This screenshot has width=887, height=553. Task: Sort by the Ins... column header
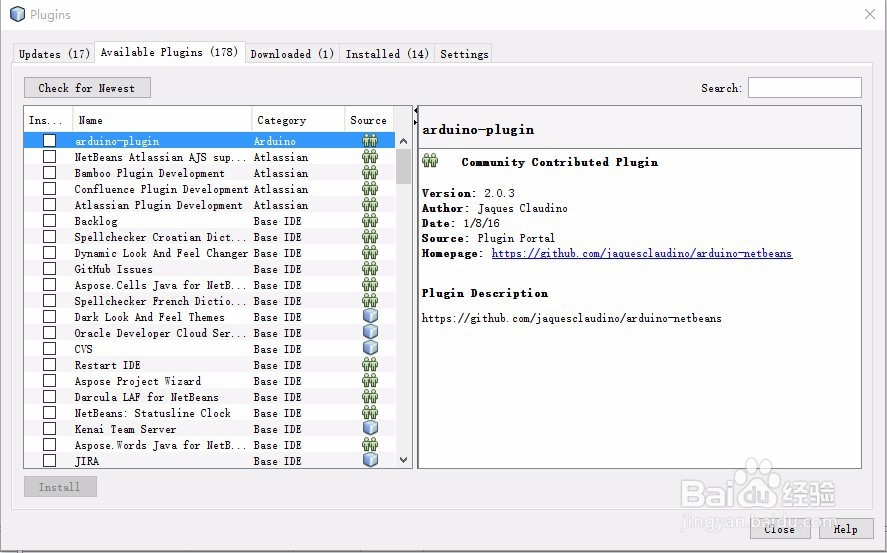48,120
